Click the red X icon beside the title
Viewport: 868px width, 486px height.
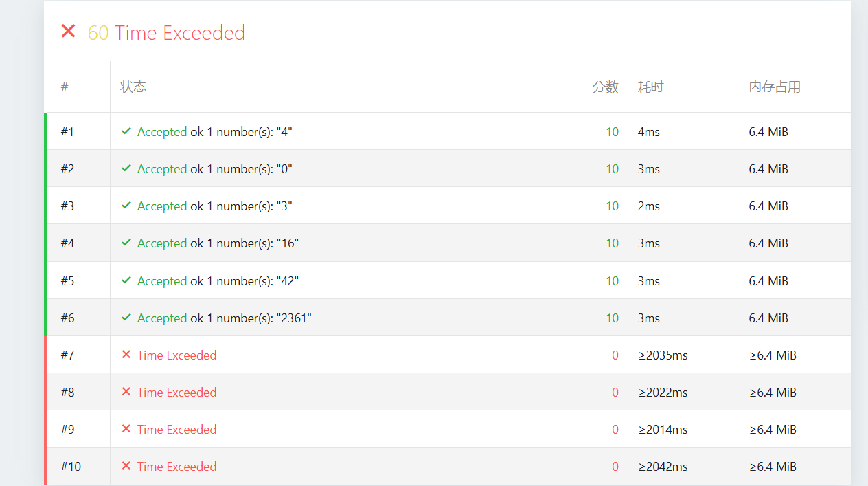[68, 31]
